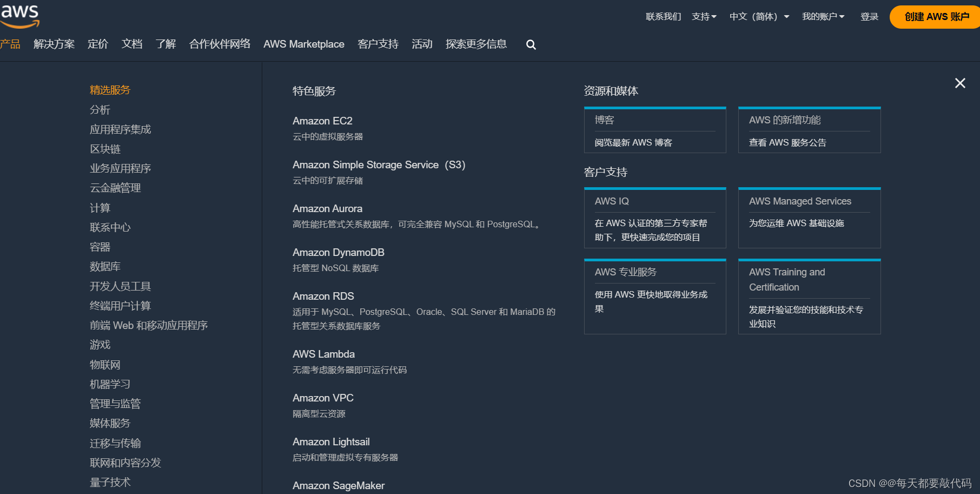Select the 容器 category
The image size is (980, 494).
[100, 247]
